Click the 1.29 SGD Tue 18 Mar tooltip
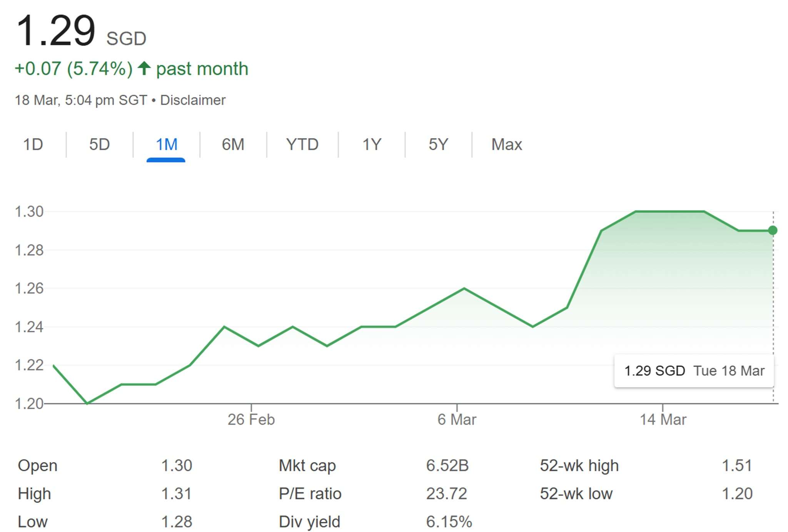The image size is (788, 532). tap(694, 371)
